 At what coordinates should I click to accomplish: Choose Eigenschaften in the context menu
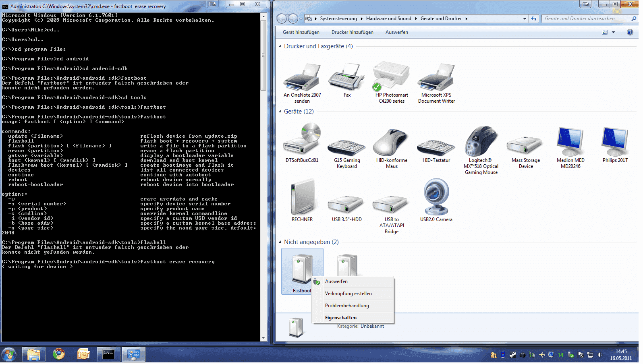click(353, 318)
